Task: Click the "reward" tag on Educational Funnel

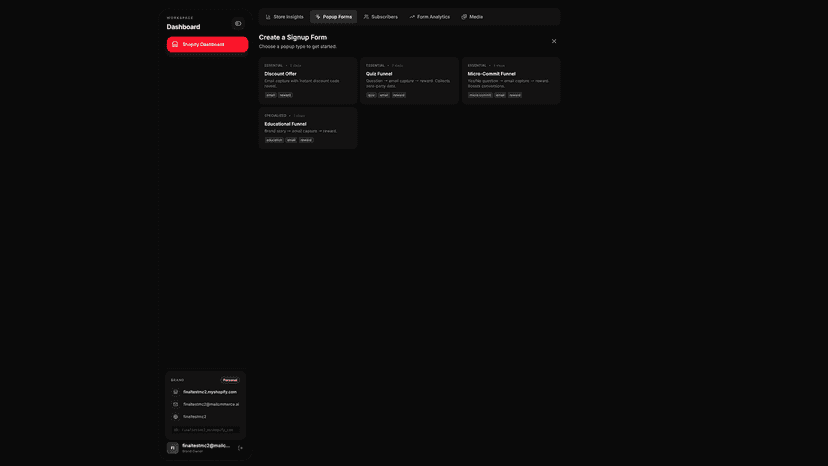Action: pyautogui.click(x=306, y=140)
